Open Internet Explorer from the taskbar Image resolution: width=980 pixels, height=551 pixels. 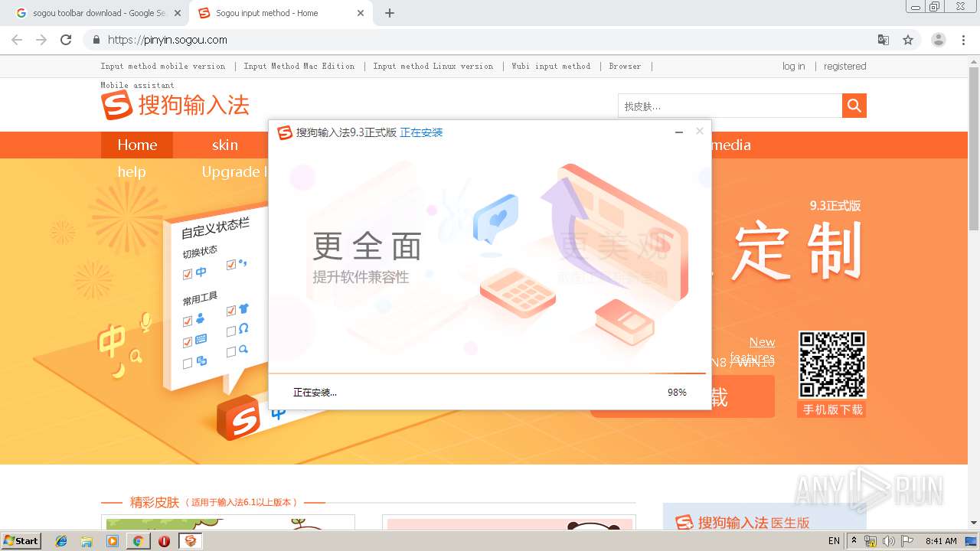[62, 541]
